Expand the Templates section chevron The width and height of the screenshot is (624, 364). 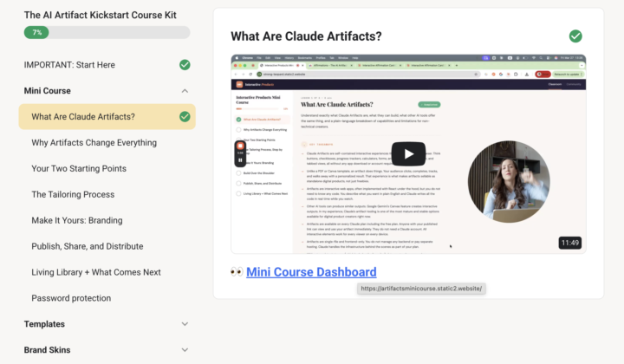185,324
